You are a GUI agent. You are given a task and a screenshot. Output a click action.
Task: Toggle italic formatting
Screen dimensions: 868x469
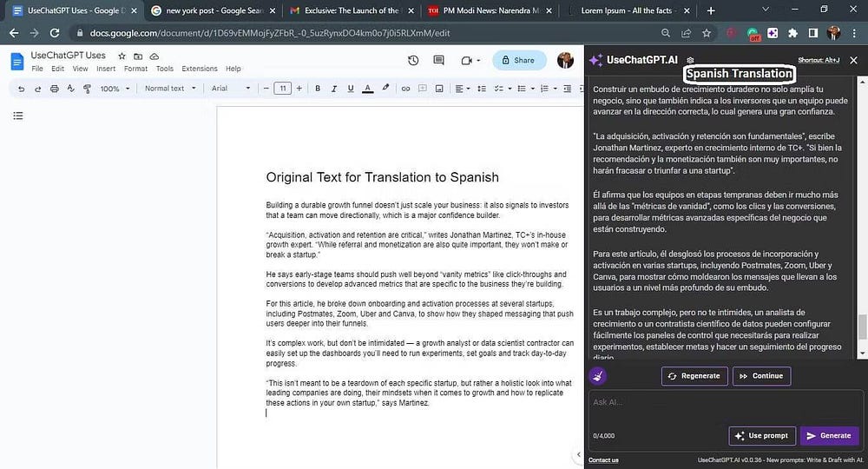[x=334, y=89]
